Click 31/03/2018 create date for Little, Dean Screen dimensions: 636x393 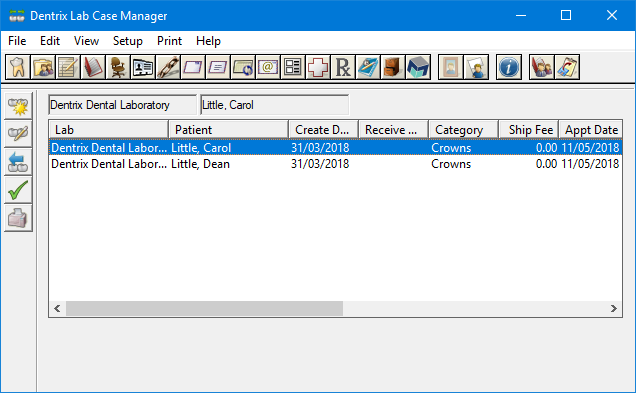tap(320, 164)
